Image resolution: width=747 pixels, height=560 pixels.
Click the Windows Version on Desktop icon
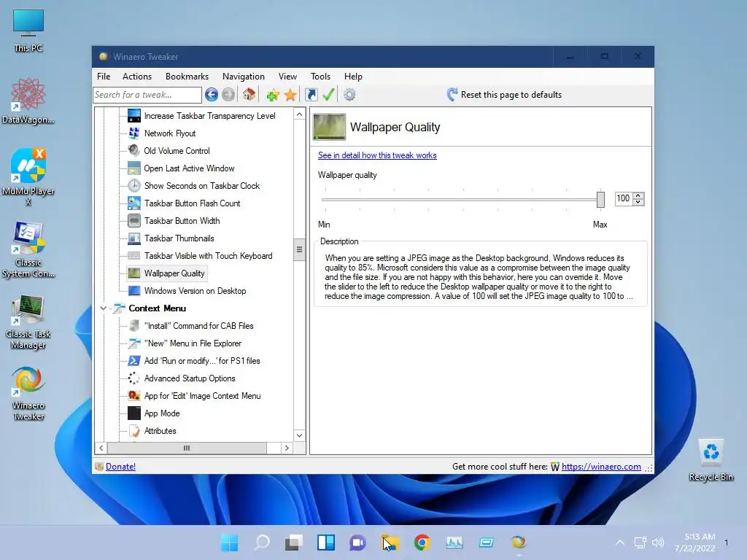coord(134,290)
